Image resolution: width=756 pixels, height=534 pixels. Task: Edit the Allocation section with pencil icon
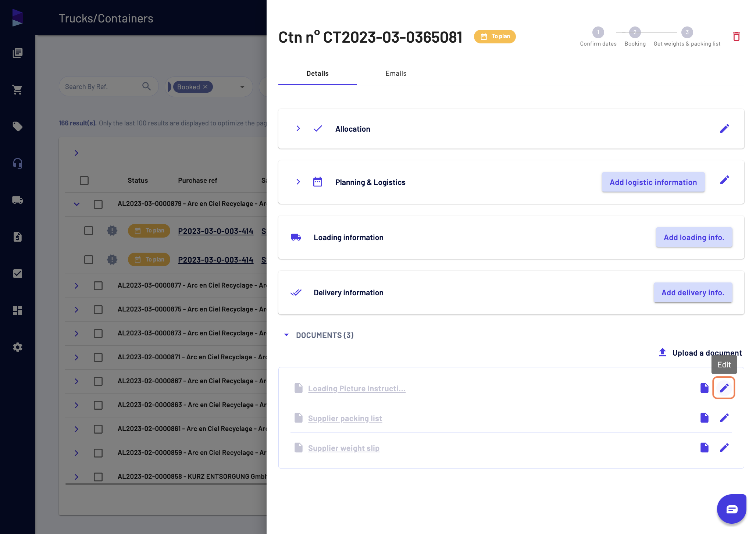pos(724,128)
